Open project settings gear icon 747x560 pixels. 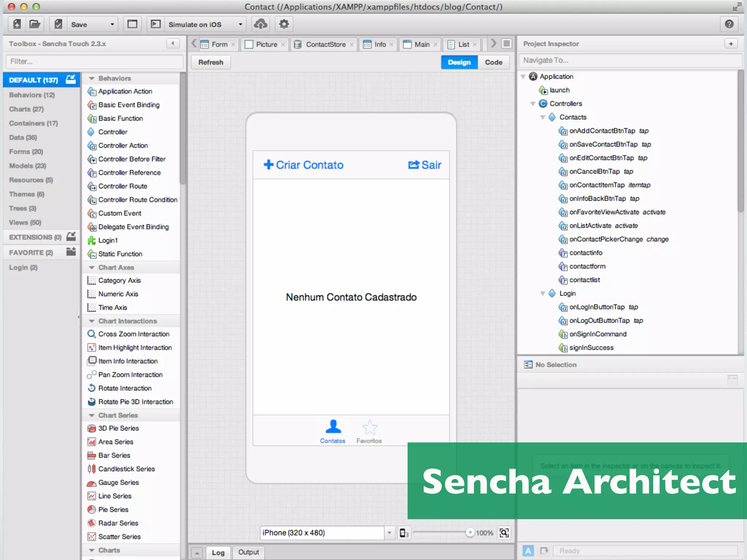click(284, 24)
